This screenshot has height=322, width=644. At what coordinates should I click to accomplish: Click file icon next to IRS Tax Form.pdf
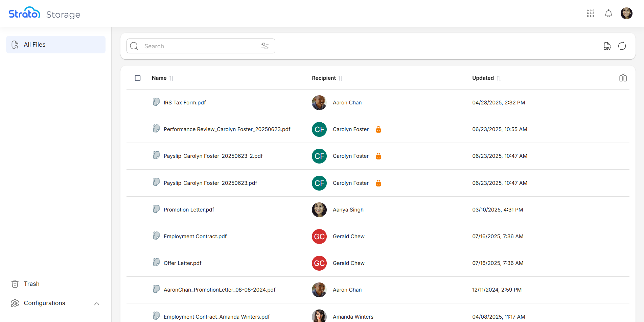[156, 102]
